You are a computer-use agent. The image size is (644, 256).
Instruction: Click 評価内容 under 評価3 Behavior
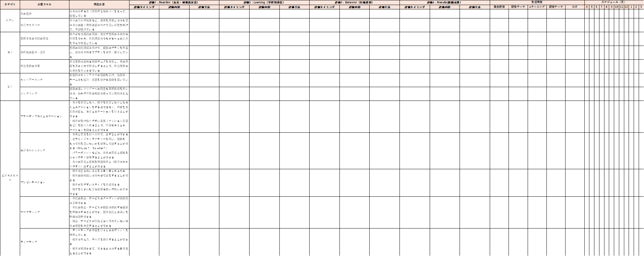pos(355,7)
